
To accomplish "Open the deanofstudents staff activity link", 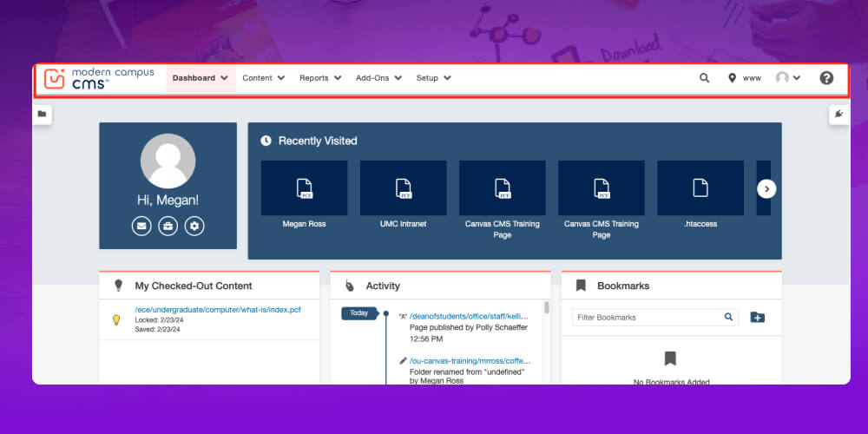I will (470, 317).
